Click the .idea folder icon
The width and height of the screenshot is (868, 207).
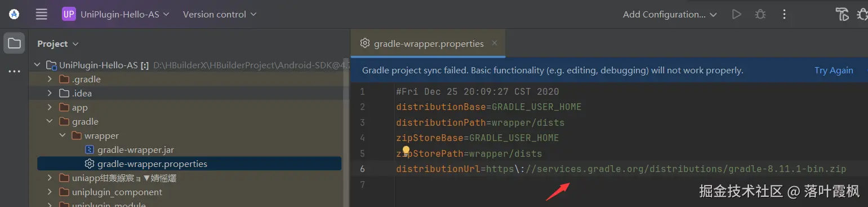coord(64,93)
